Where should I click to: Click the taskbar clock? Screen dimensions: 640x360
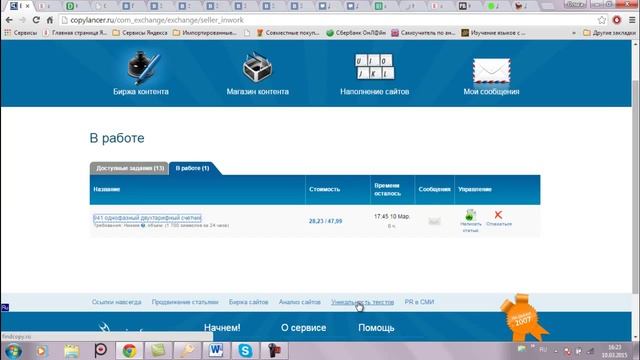(614, 351)
